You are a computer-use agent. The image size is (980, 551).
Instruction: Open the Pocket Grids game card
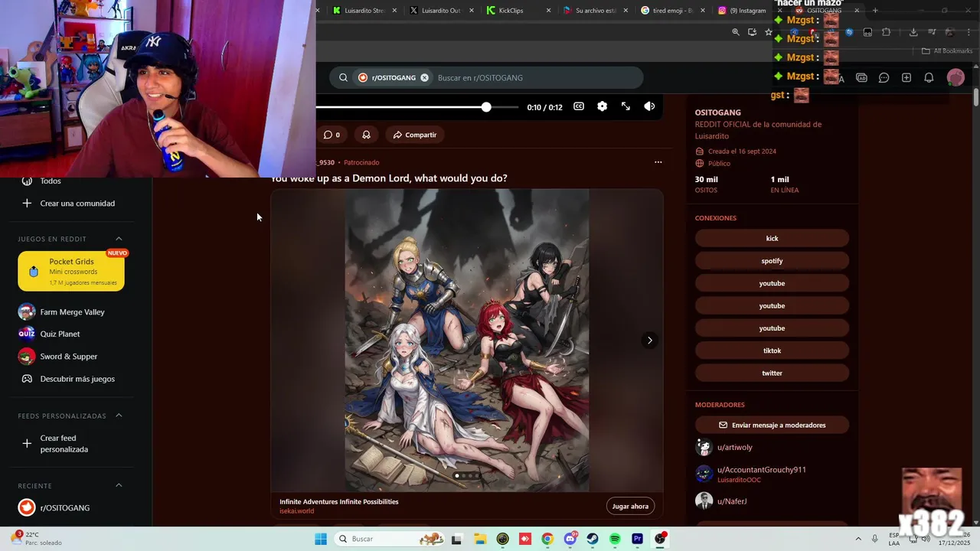(71, 272)
